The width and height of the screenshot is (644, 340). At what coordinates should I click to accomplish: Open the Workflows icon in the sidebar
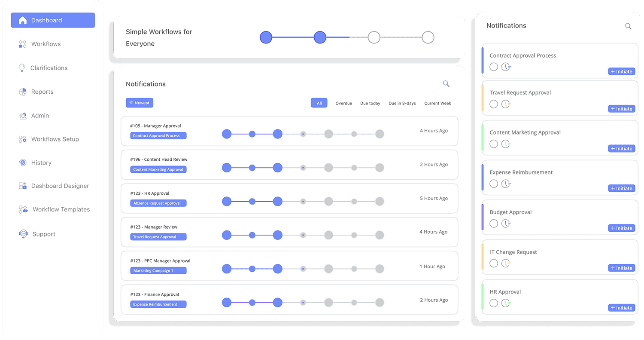click(x=23, y=44)
